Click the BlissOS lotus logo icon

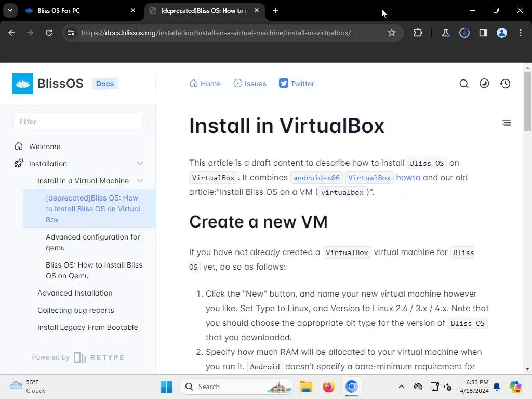point(23,84)
